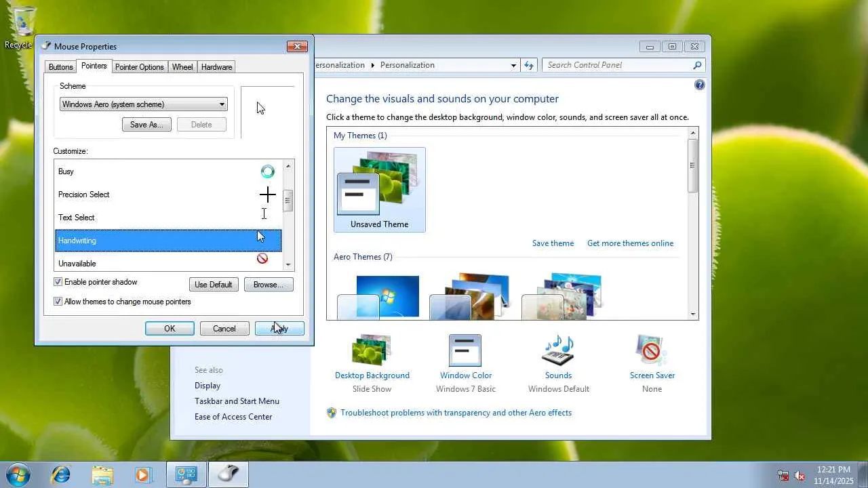Refresh the Personalization address bar
The image size is (868, 488).
(x=530, y=65)
